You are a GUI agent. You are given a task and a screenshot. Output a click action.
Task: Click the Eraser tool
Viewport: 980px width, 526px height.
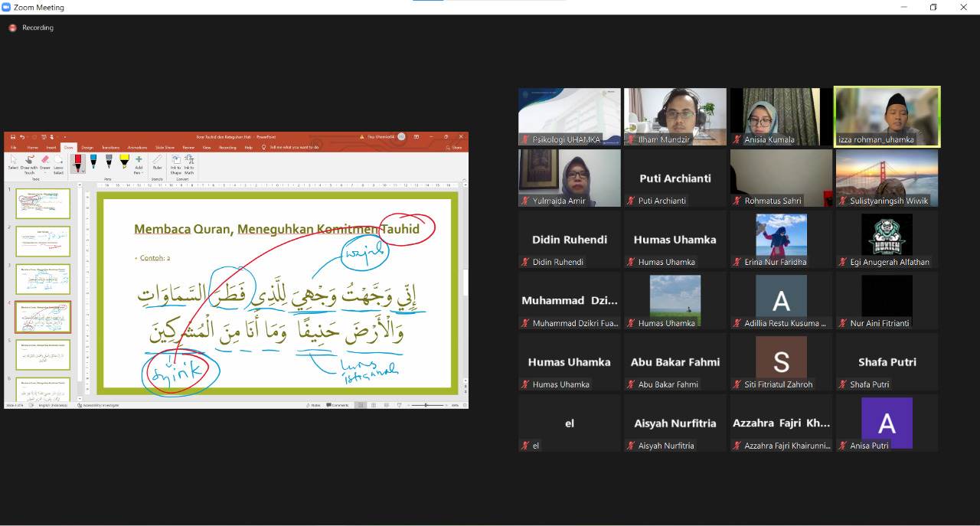44,162
